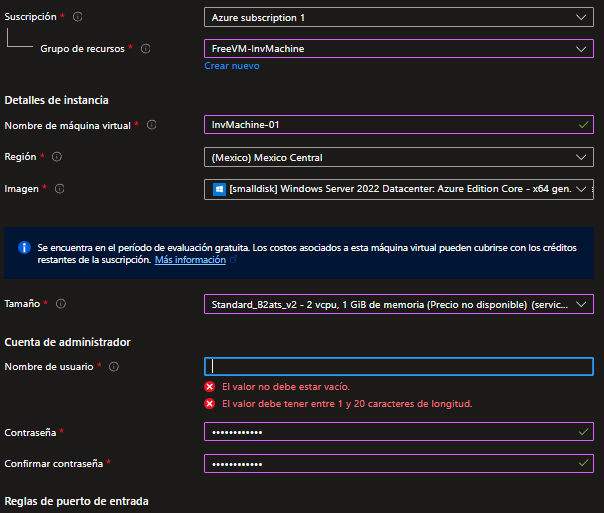This screenshot has height=513, width=604.
Task: Click the 'Imagen' label
Action: tap(21, 189)
